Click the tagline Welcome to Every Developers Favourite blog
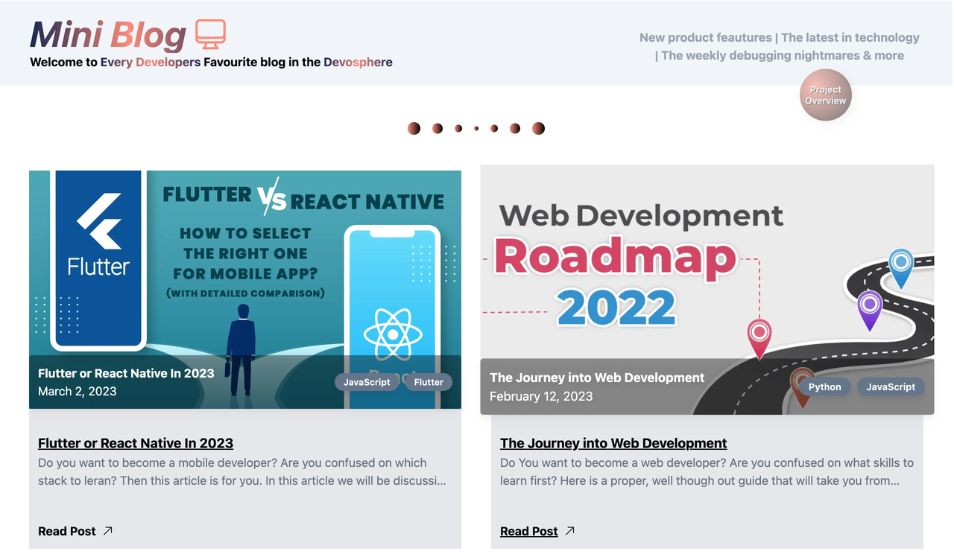Image resolution: width=954 pixels, height=560 pixels. 211,62
